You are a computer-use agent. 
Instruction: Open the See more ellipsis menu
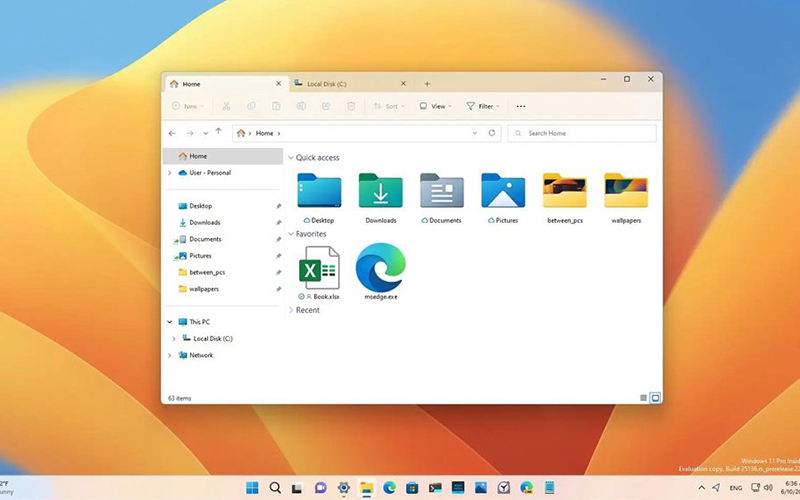tap(520, 106)
